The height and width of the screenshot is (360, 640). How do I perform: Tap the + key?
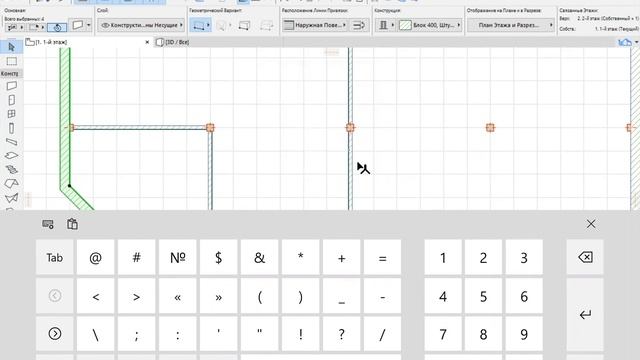[342, 258]
